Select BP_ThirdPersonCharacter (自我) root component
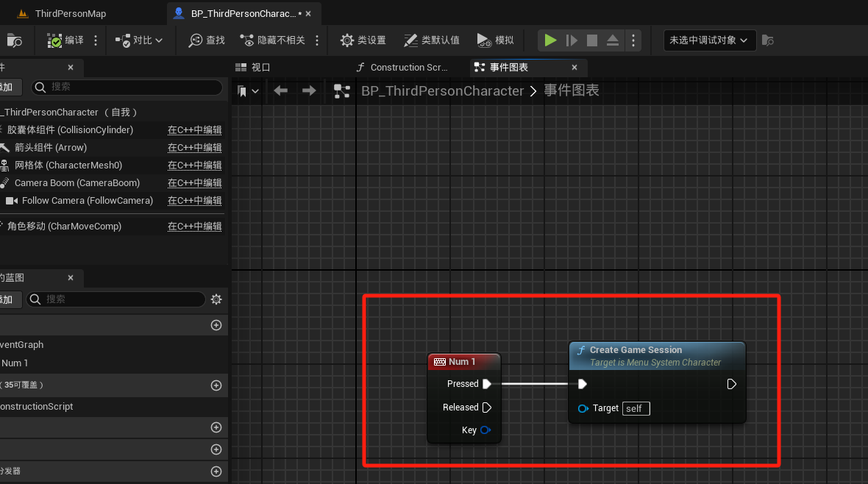This screenshot has height=484, width=868. click(68, 113)
